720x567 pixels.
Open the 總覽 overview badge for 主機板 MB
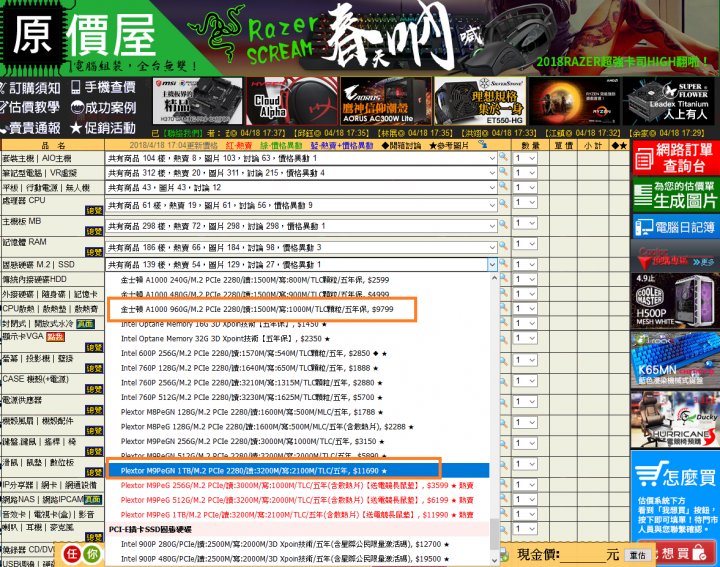click(94, 231)
